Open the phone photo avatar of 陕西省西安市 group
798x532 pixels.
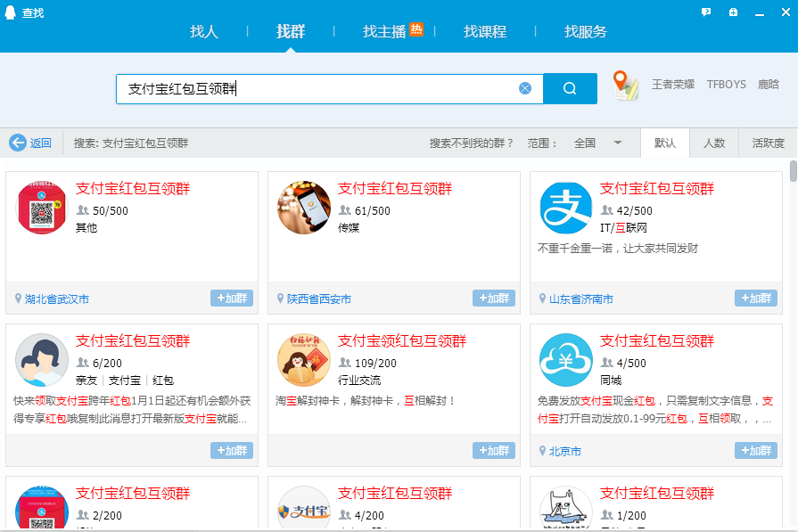pos(304,208)
